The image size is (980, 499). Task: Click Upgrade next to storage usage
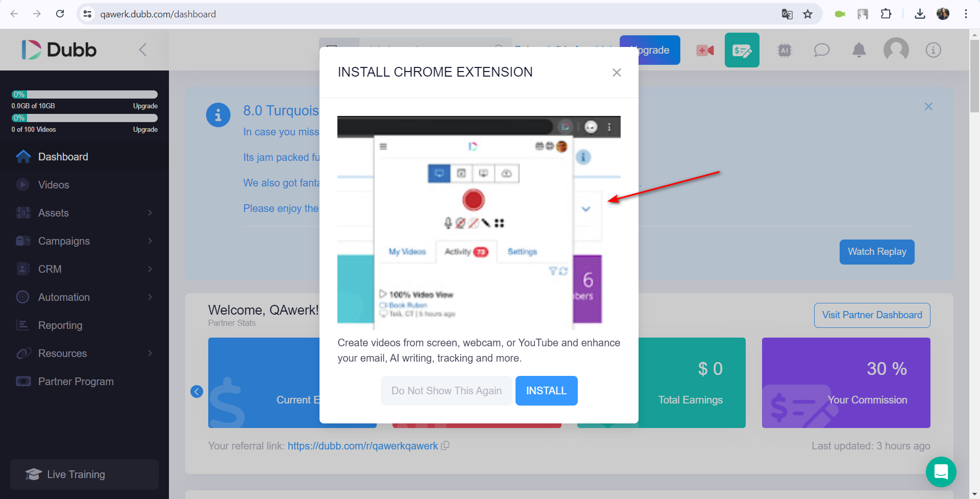click(145, 106)
